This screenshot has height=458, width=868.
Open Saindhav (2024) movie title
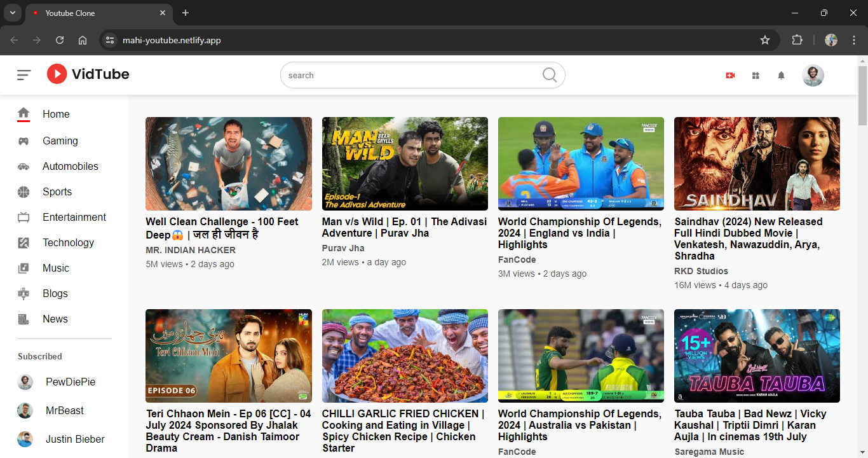click(x=749, y=239)
